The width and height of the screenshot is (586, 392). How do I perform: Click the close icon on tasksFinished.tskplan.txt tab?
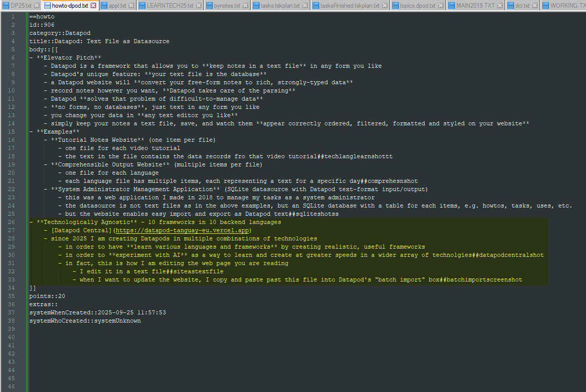click(384, 6)
